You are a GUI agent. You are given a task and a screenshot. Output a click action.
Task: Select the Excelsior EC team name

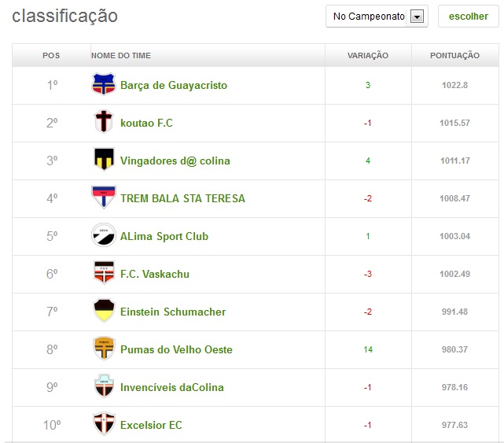[x=151, y=425]
